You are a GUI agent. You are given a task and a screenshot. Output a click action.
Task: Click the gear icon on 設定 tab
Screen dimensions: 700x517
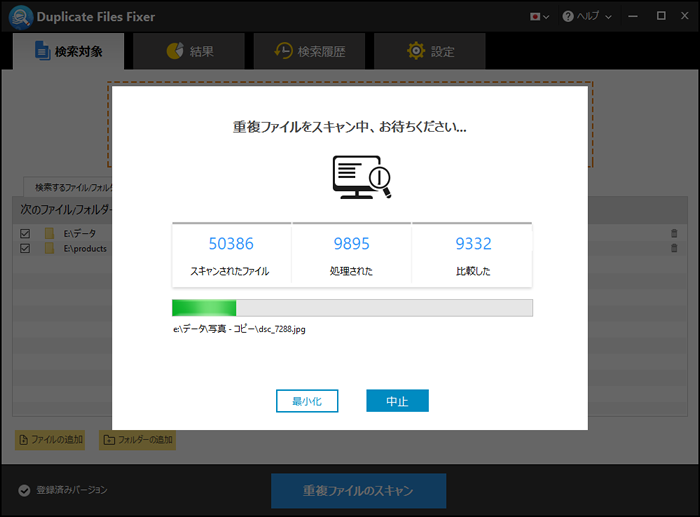[x=416, y=51]
